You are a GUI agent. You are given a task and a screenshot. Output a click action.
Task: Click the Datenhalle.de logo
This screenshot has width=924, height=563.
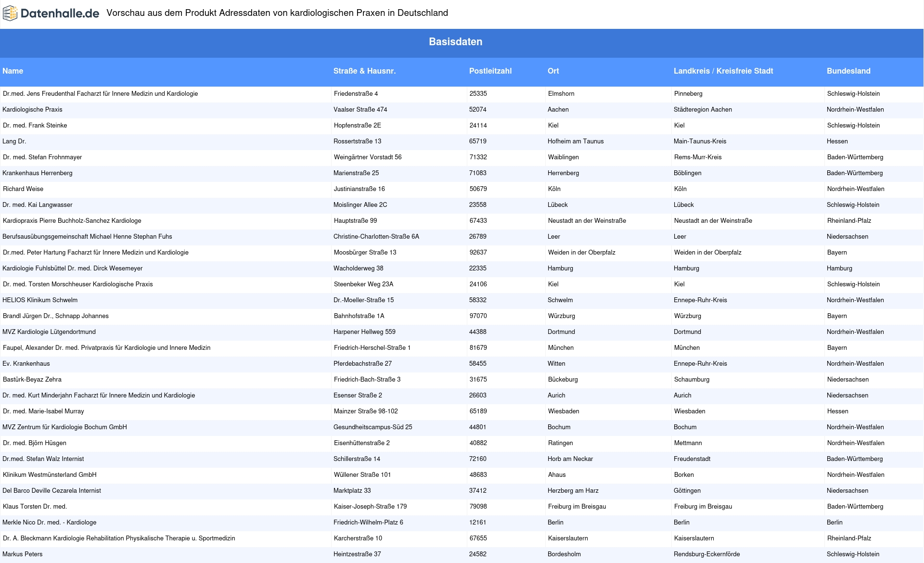pyautogui.click(x=51, y=13)
